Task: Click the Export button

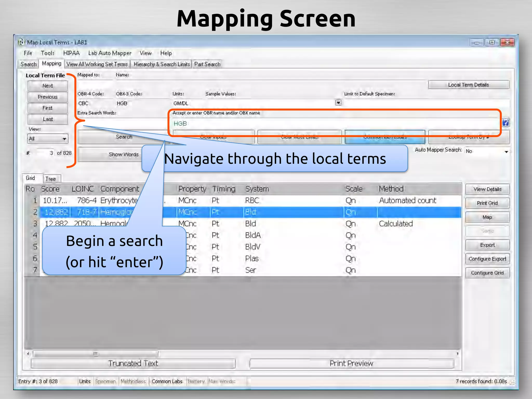Action: 487,245
